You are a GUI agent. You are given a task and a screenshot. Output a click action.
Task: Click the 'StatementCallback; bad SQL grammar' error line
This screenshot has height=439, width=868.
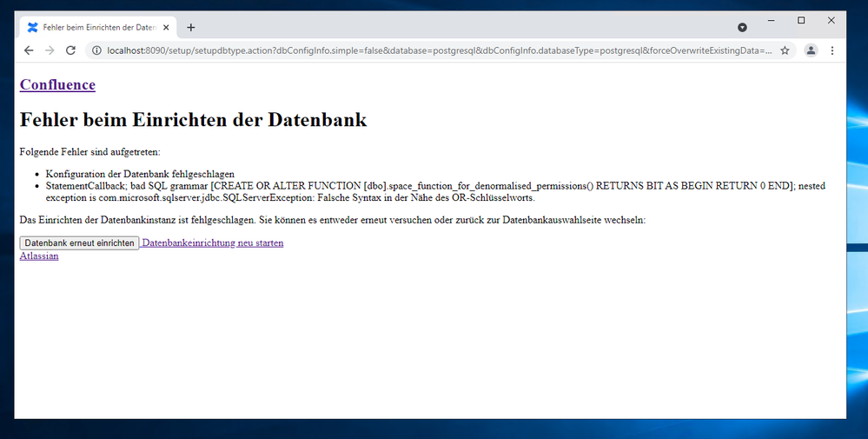435,191
